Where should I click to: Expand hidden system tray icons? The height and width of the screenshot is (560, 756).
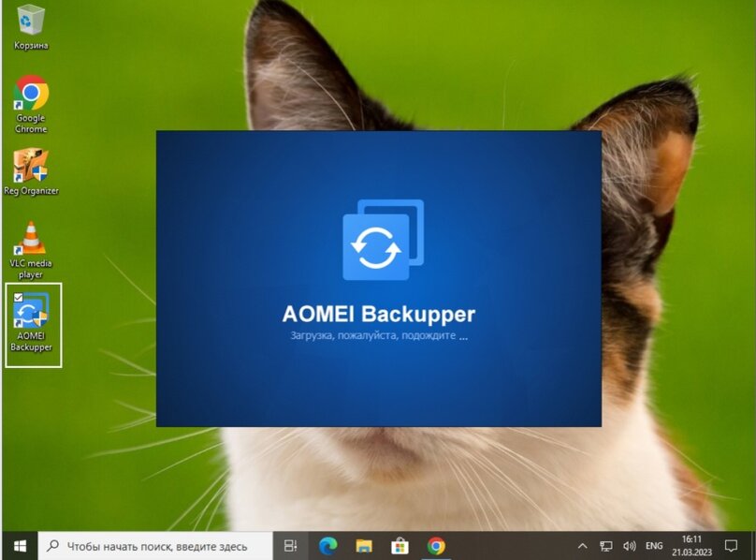point(582,546)
